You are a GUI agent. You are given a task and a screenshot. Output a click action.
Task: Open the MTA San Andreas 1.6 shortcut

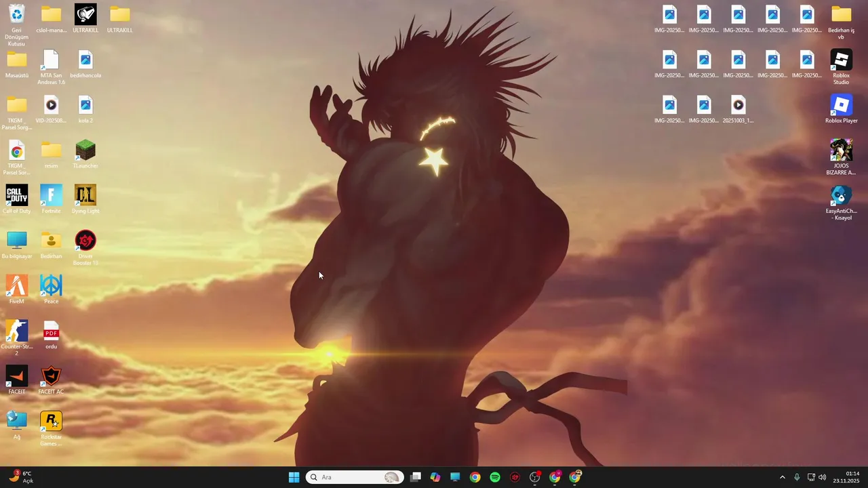[x=51, y=67]
